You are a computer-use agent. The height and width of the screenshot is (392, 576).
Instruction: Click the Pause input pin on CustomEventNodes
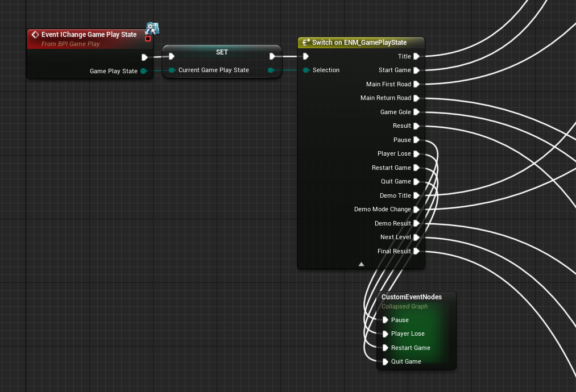point(386,320)
